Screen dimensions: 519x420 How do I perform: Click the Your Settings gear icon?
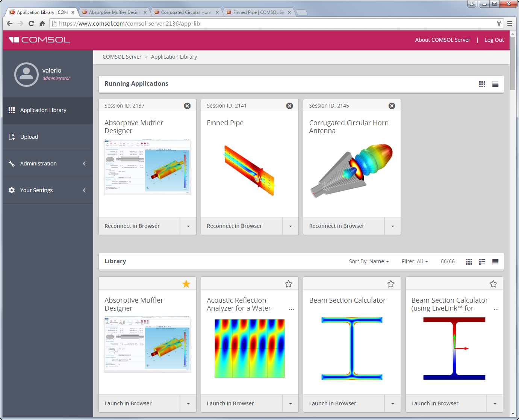pos(12,190)
